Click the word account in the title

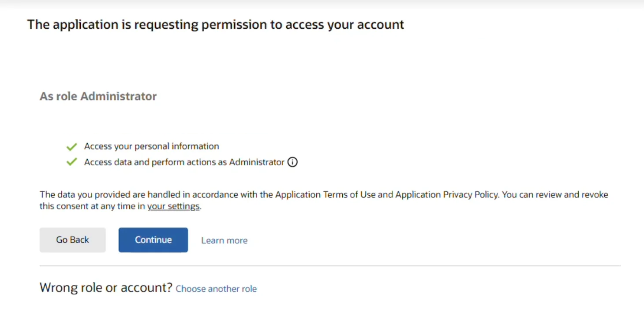(x=380, y=24)
